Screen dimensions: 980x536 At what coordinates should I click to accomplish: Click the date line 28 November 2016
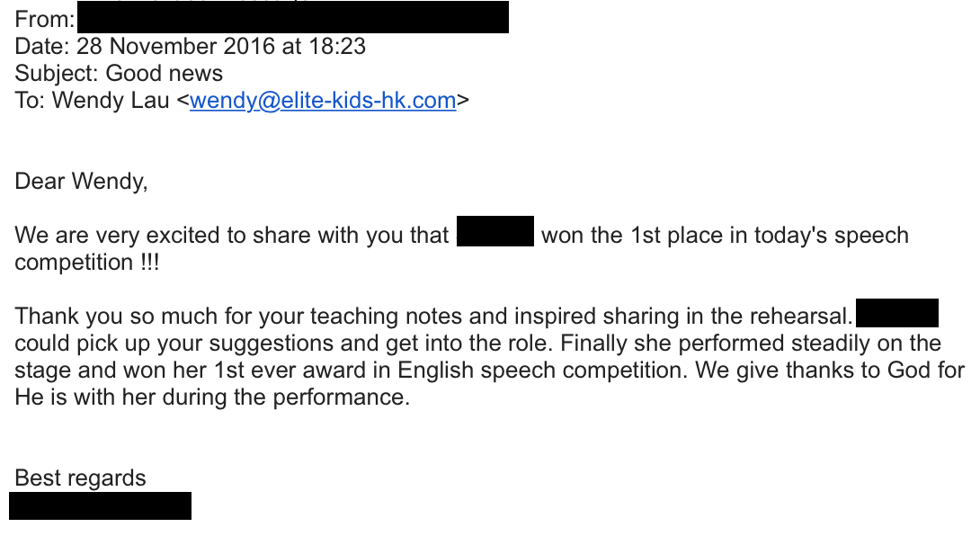pos(190,46)
